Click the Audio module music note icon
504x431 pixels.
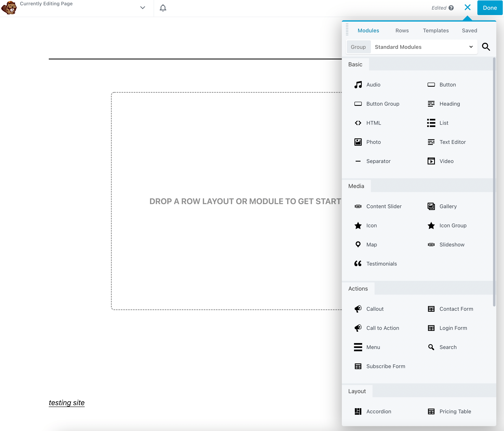(358, 85)
